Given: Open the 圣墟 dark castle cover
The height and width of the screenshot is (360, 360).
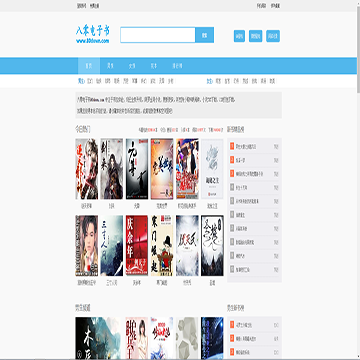Looking at the screenshot, I should (x=212, y=245).
